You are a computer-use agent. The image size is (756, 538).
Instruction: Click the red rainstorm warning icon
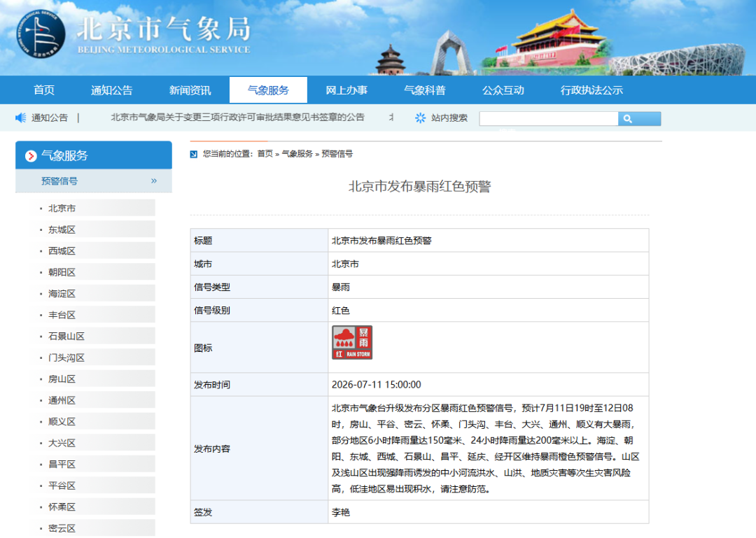pyautogui.click(x=352, y=343)
